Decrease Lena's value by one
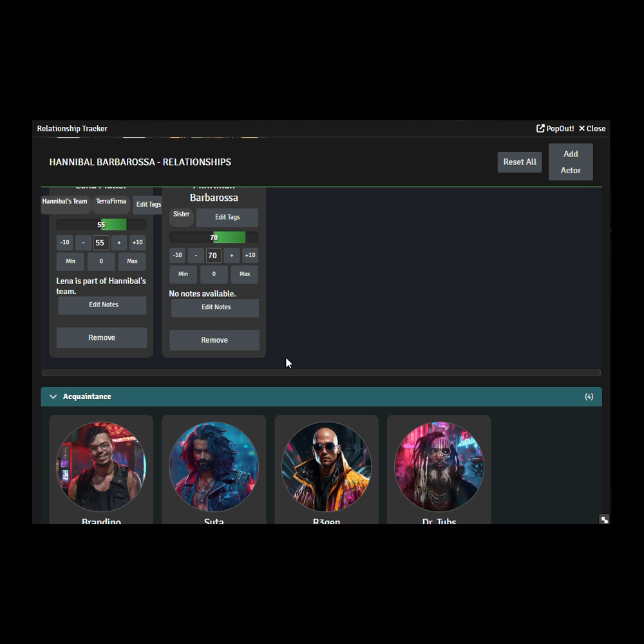The width and height of the screenshot is (644, 644). pyautogui.click(x=83, y=242)
